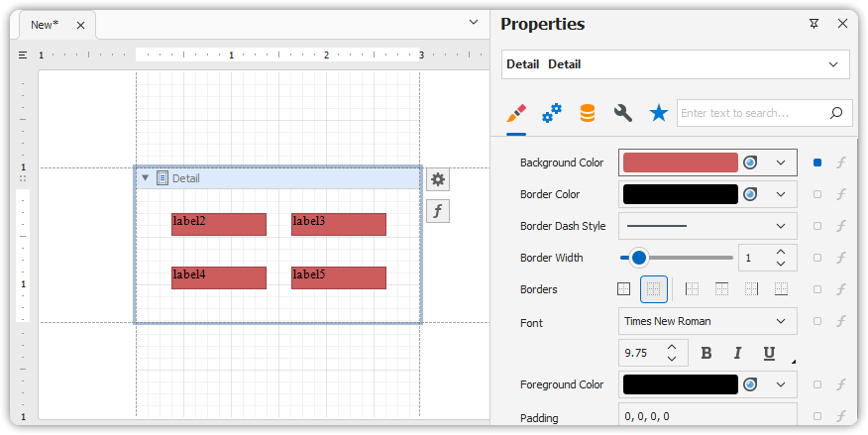Click the gear smart tag beside Detail band
The height and width of the screenshot is (435, 868).
point(438,179)
